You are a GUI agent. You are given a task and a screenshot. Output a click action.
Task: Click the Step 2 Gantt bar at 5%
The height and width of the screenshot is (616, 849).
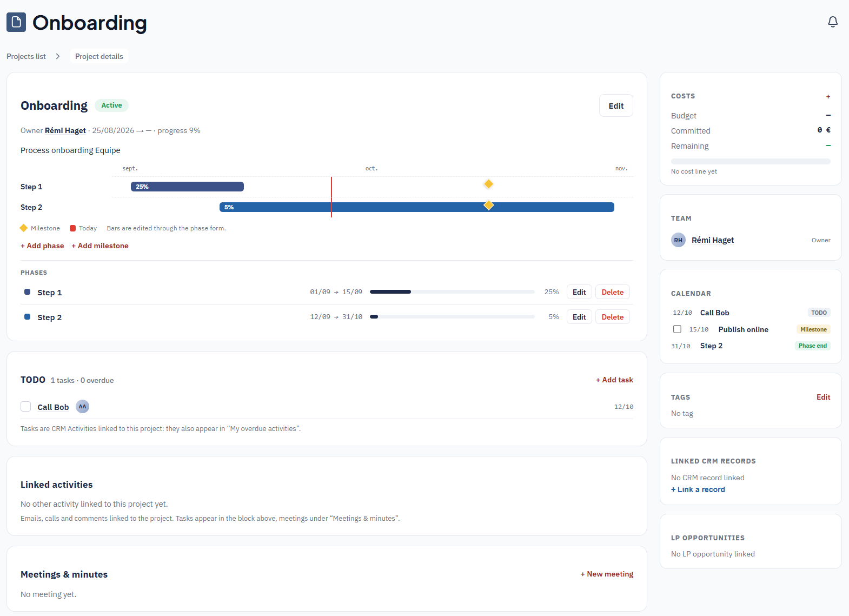click(416, 207)
